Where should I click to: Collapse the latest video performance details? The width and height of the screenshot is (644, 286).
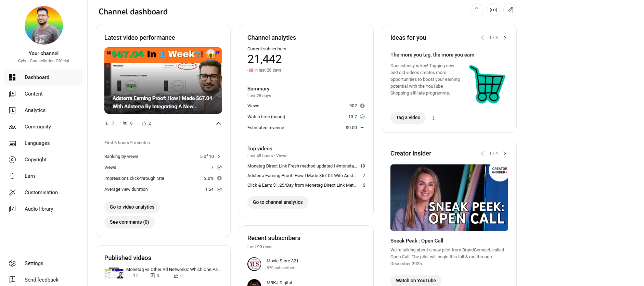[x=219, y=123]
